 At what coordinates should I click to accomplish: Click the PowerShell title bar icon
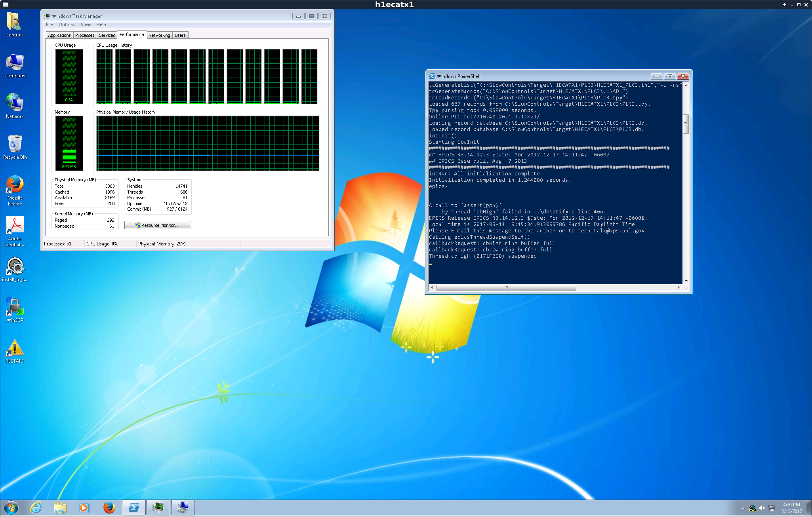click(x=432, y=76)
